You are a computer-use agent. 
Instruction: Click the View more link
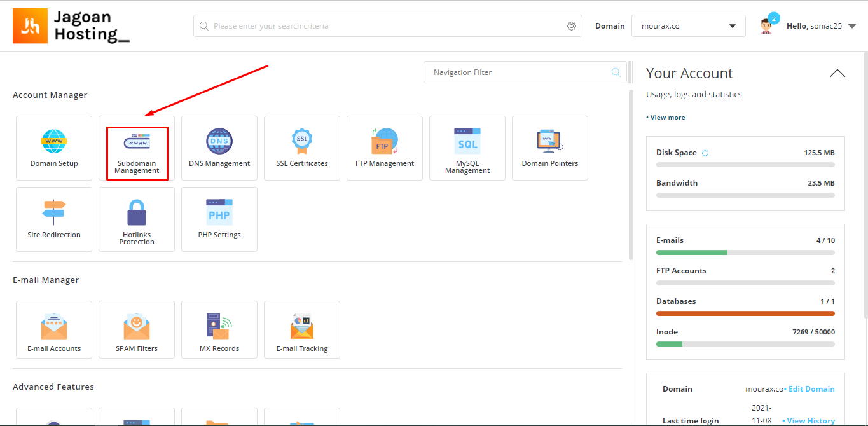click(x=666, y=118)
